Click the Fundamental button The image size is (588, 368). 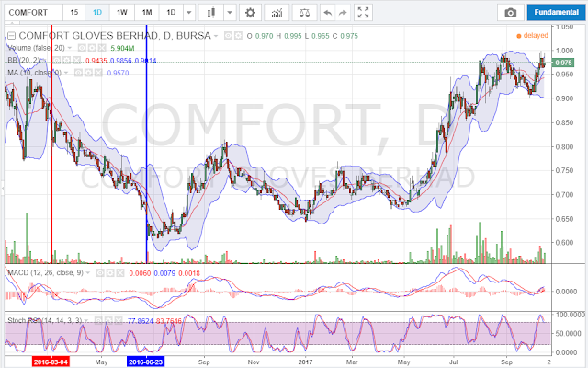(x=556, y=12)
